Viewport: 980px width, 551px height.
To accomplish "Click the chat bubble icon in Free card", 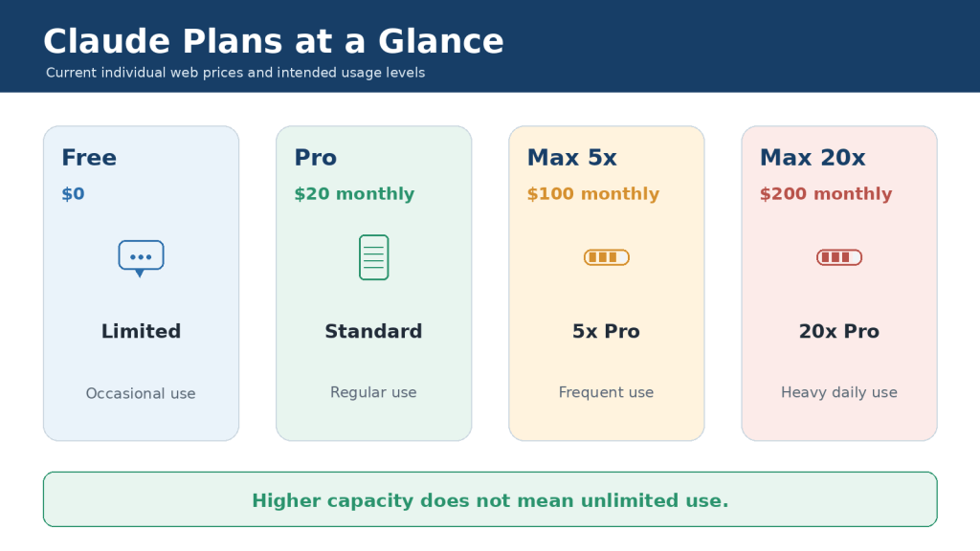I will tap(142, 258).
